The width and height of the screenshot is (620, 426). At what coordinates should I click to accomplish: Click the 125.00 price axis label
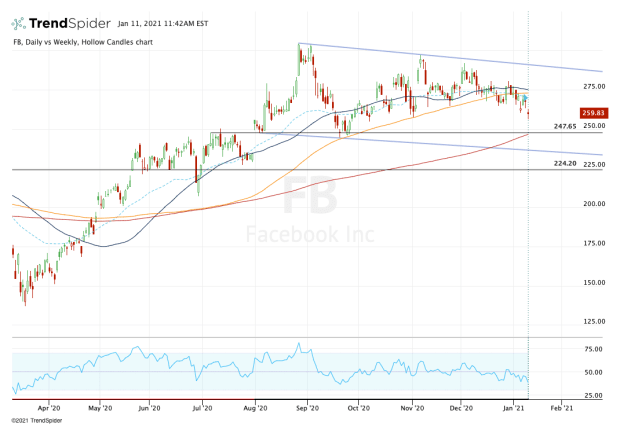[594, 321]
